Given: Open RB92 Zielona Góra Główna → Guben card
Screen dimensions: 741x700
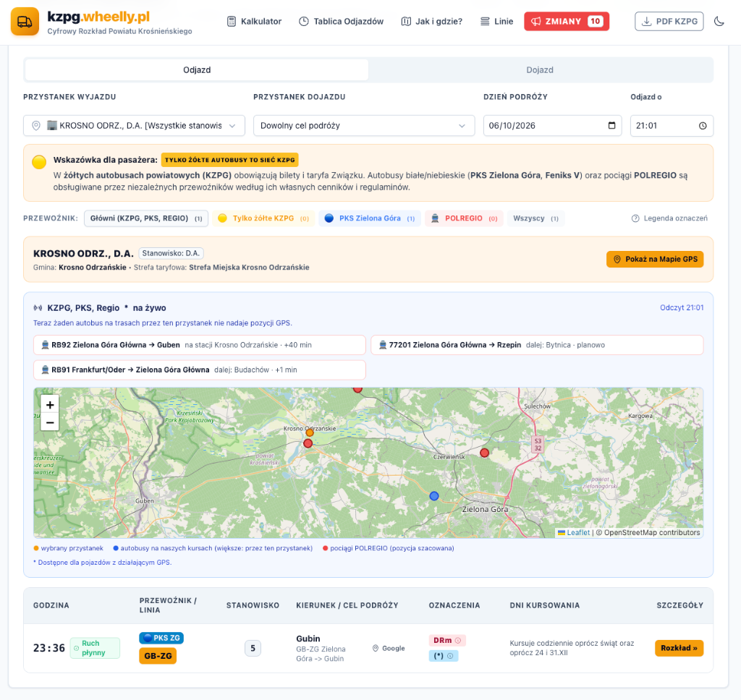Looking at the screenshot, I should tap(200, 345).
